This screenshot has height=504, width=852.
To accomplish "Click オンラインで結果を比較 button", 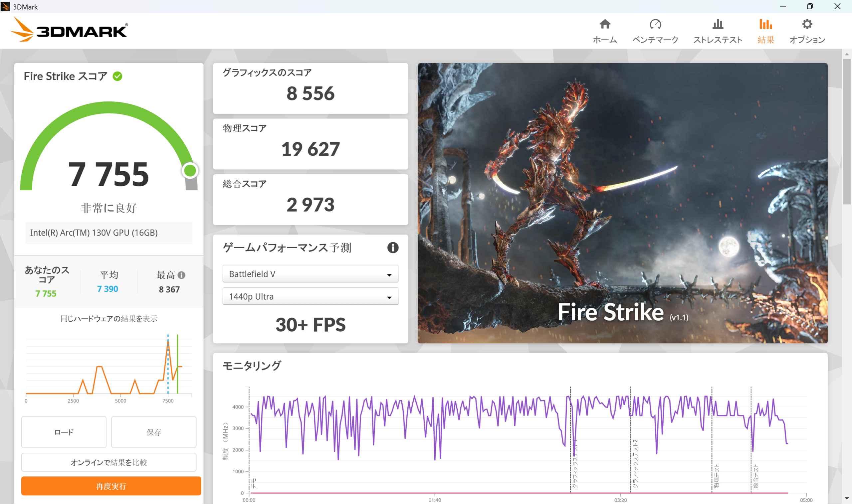I will (x=109, y=462).
